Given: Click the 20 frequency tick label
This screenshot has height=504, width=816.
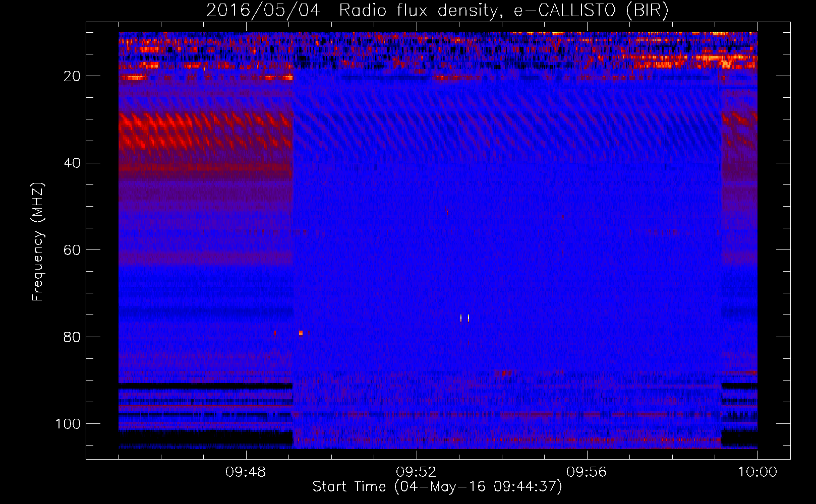Looking at the screenshot, I should (x=72, y=76).
